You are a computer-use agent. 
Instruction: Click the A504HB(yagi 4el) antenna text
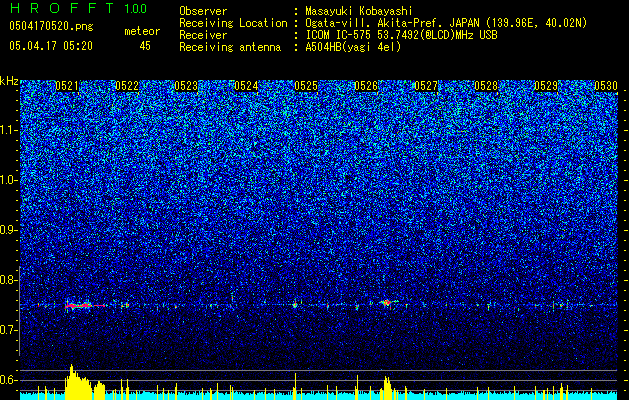pos(353,47)
